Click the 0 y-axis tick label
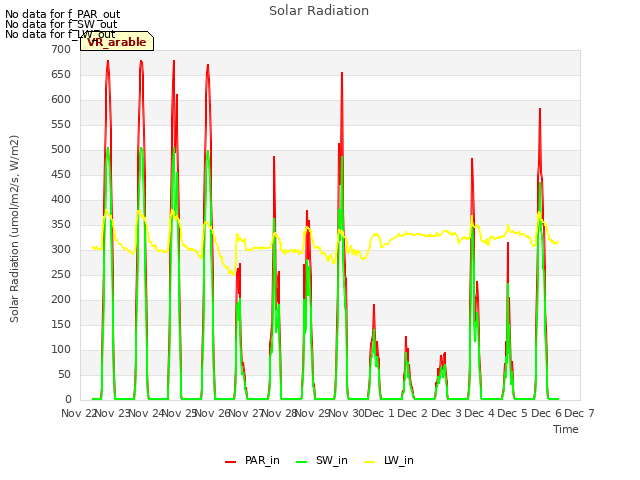The width and height of the screenshot is (640, 480). coord(68,400)
